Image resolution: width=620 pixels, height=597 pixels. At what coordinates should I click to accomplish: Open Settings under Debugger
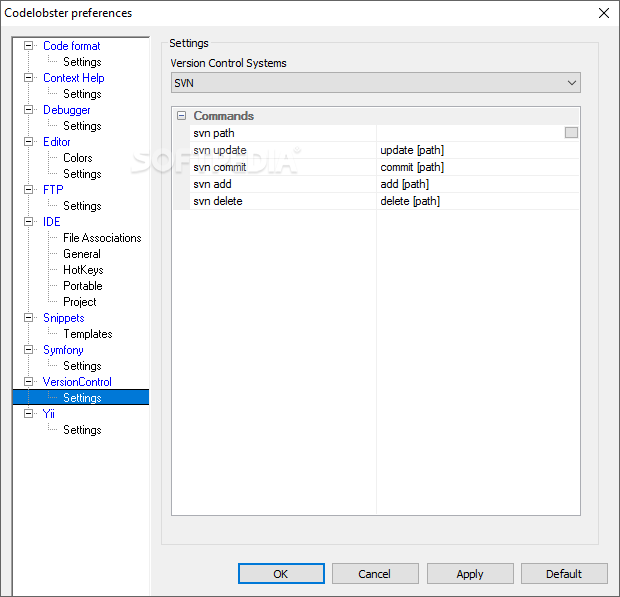82,126
